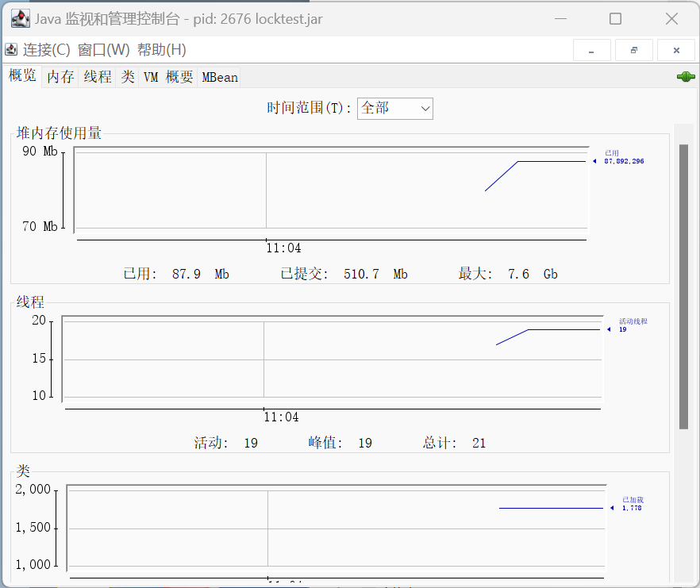Click the heap memory usage chart
The image size is (700, 588).
pos(331,190)
